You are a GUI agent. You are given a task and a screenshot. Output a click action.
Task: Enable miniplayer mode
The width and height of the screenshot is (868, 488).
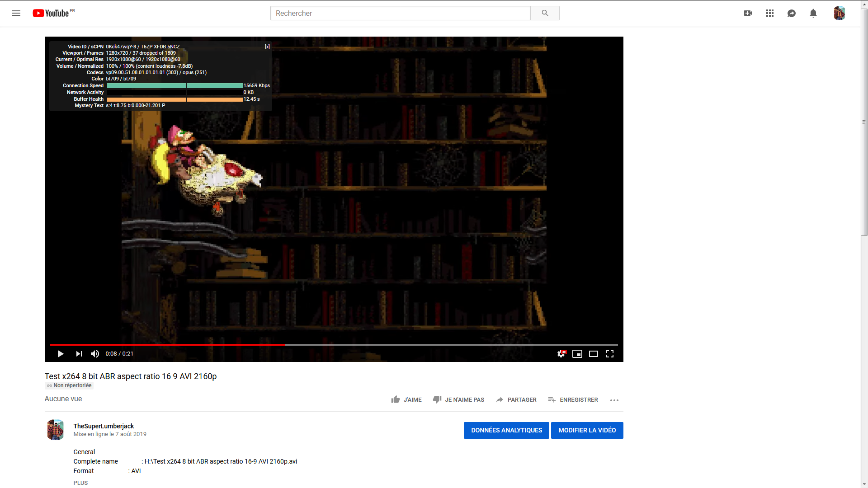point(577,354)
